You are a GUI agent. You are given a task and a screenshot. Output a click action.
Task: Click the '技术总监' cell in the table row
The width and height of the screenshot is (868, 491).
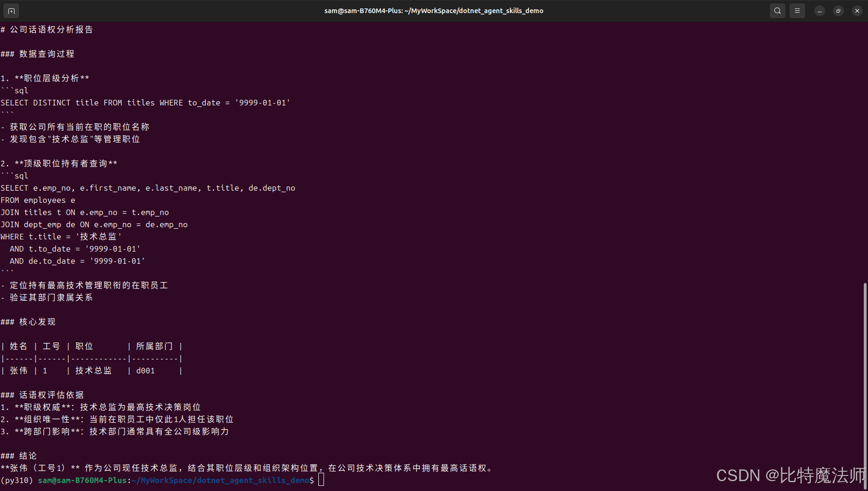click(94, 371)
